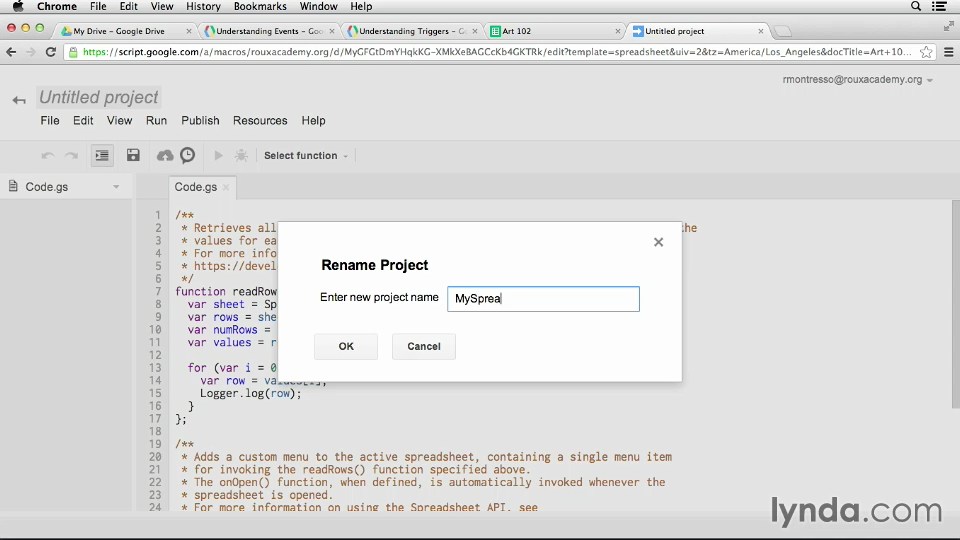Toggle the indent code icon
Image resolution: width=960 pixels, height=540 pixels.
tap(102, 156)
